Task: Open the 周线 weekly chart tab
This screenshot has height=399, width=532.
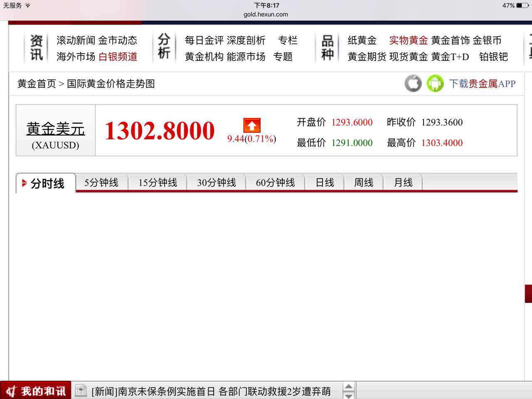Action: pos(364,182)
